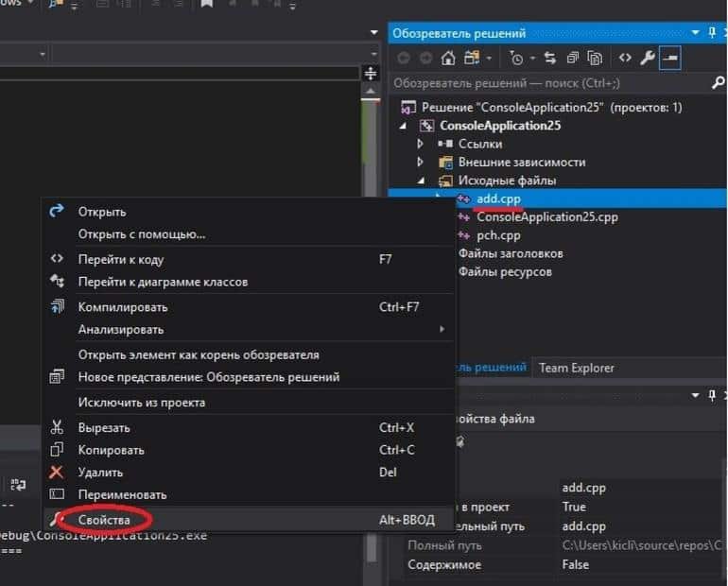The image size is (728, 586).
Task: Open the editor tab list dropdown arrow
Action: 373,32
